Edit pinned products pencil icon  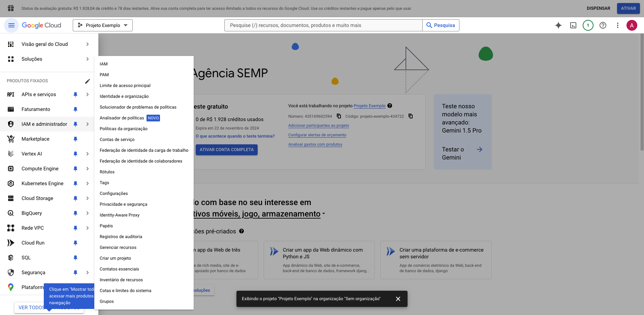87,81
